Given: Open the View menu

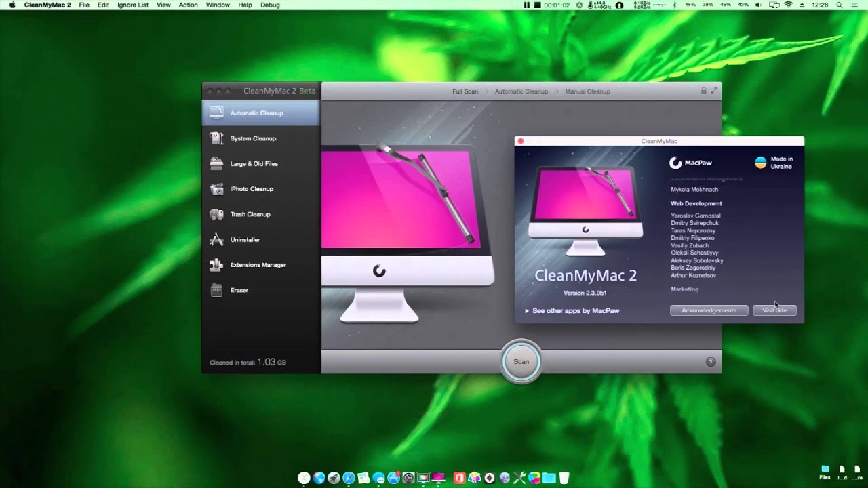Looking at the screenshot, I should coord(163,5).
